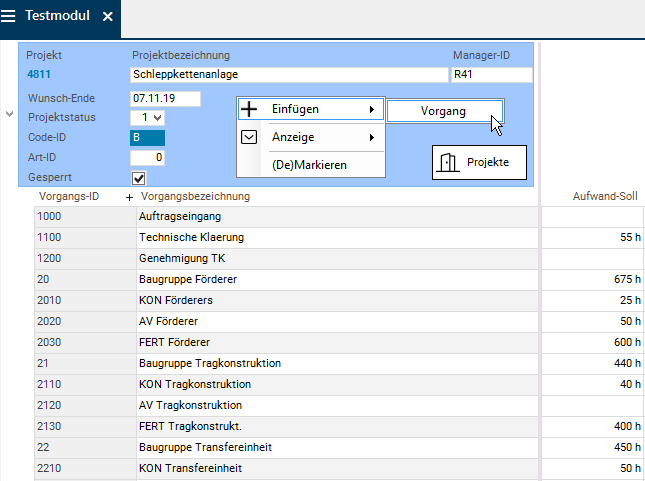The image size is (645, 481).
Task: Click the Aufwand-Soll column header
Action: (x=605, y=196)
